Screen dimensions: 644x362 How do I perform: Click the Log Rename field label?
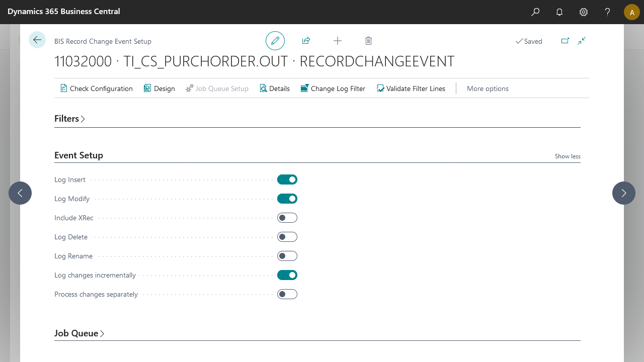point(73,256)
